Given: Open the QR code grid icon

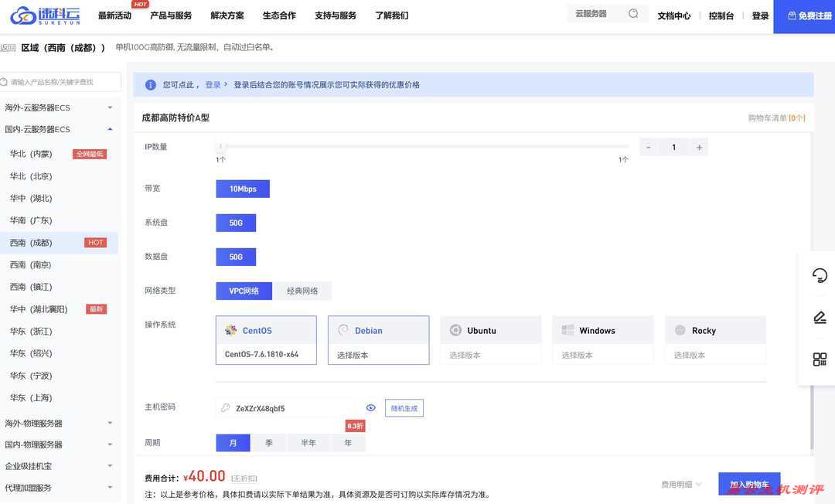Looking at the screenshot, I should [820, 359].
